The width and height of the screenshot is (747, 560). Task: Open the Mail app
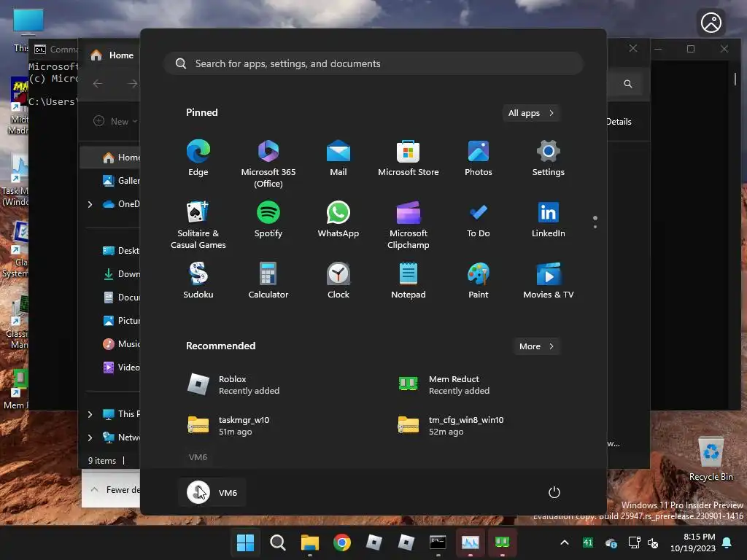click(338, 158)
